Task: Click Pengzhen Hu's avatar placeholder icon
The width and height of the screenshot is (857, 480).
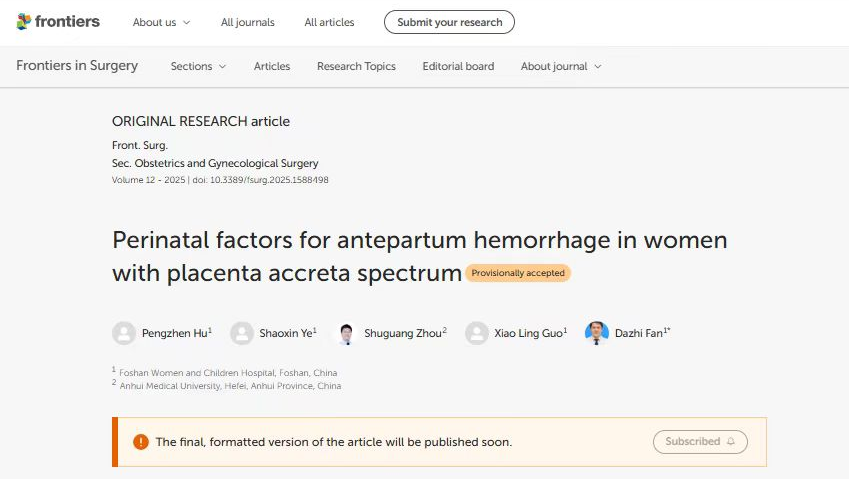Action: click(x=124, y=333)
